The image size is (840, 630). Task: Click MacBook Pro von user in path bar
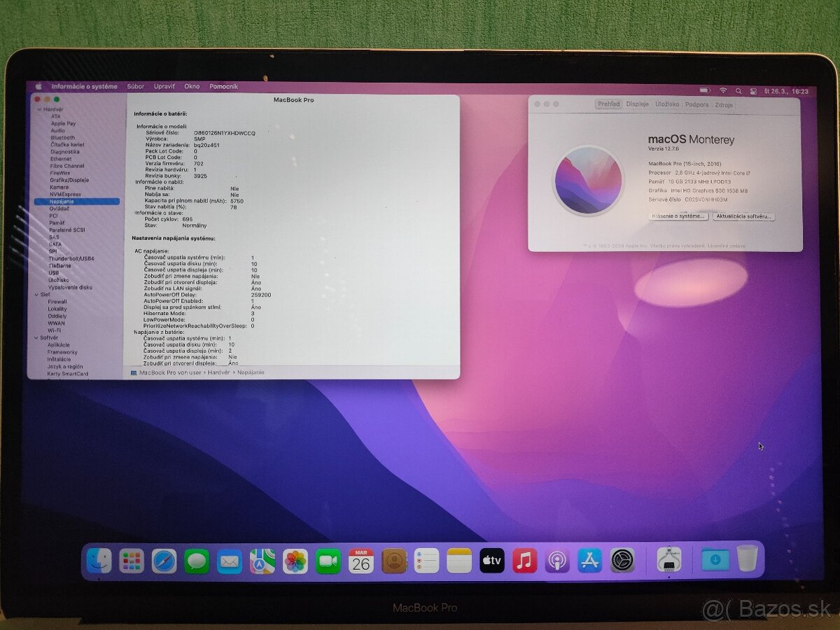(x=170, y=372)
